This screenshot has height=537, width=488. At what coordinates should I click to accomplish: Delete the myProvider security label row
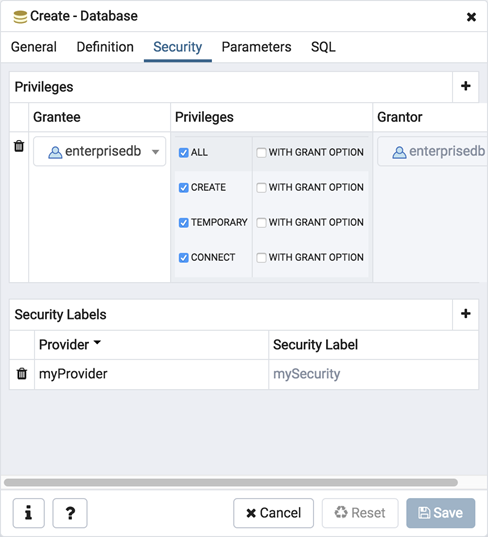point(22,373)
